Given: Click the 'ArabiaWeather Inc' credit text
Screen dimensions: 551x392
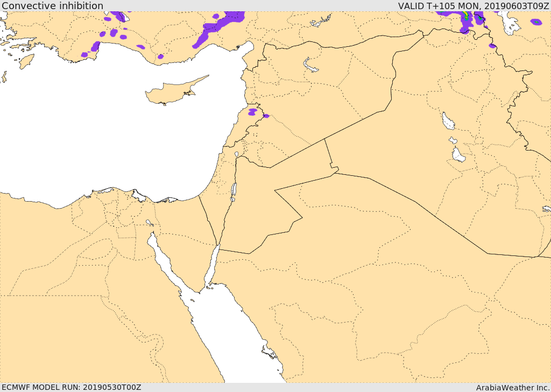Looking at the screenshot, I should (x=513, y=388).
